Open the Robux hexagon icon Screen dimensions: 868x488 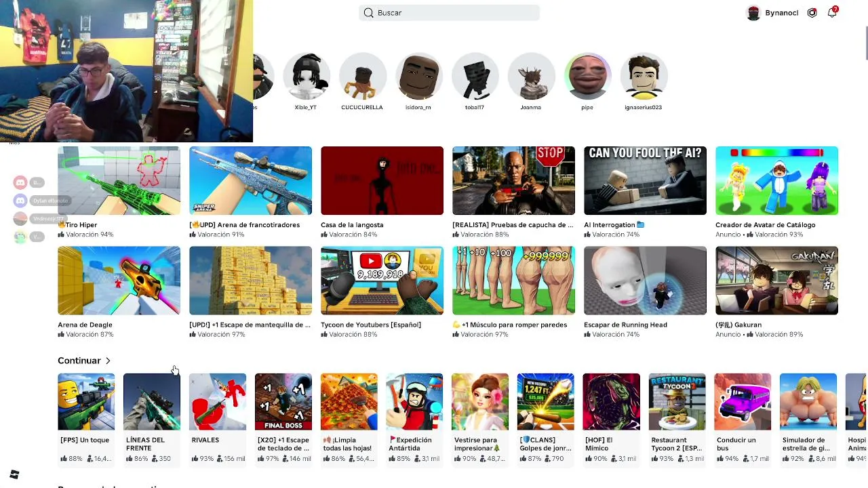[812, 13]
